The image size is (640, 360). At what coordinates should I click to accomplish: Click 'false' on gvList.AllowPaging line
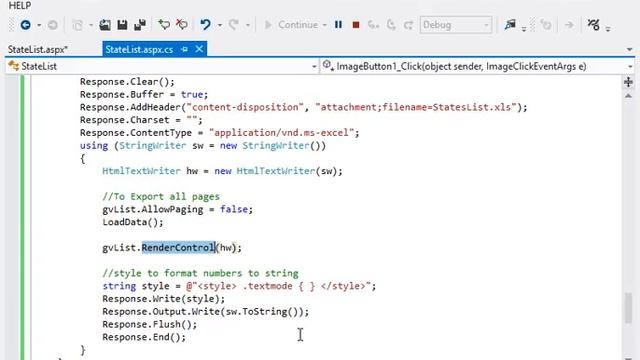pos(233,209)
